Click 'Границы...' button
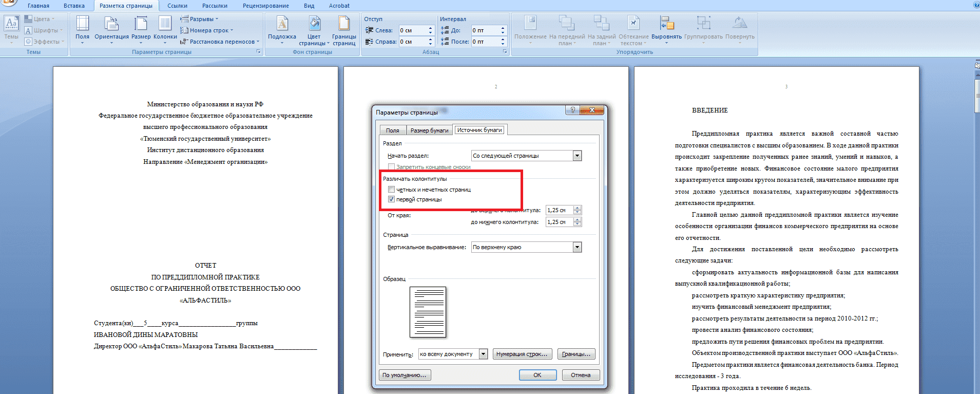Image resolution: width=980 pixels, height=394 pixels. pyautogui.click(x=576, y=354)
